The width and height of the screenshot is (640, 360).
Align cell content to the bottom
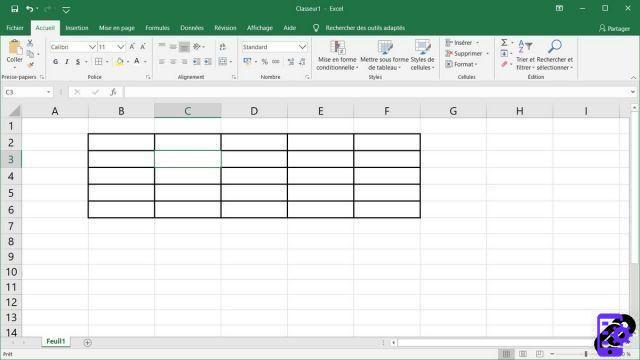184,47
